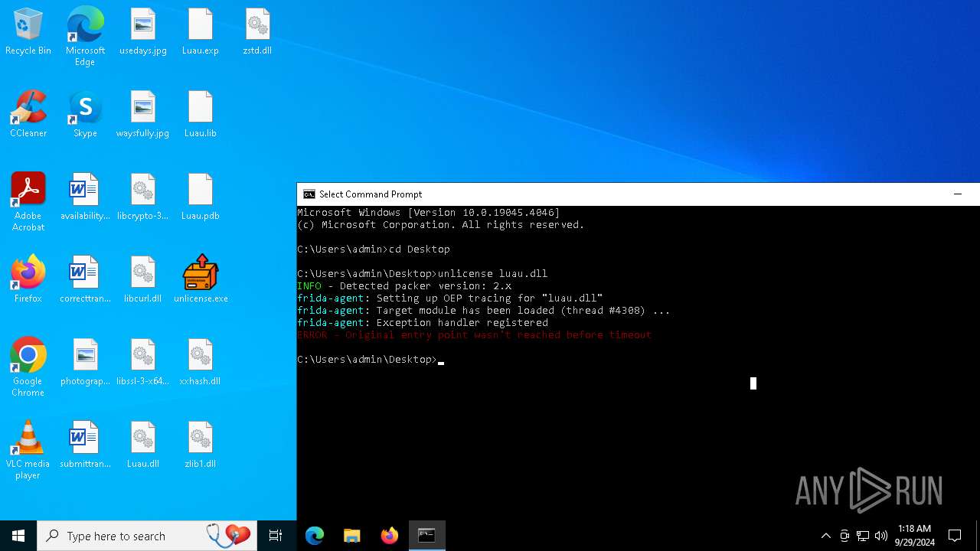Viewport: 980px width, 551px height.
Task: Select the zstd.dll file icon
Action: (x=257, y=32)
